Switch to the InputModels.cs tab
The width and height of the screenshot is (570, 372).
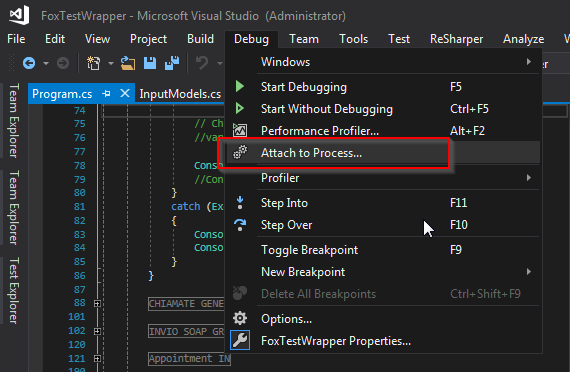pos(180,94)
